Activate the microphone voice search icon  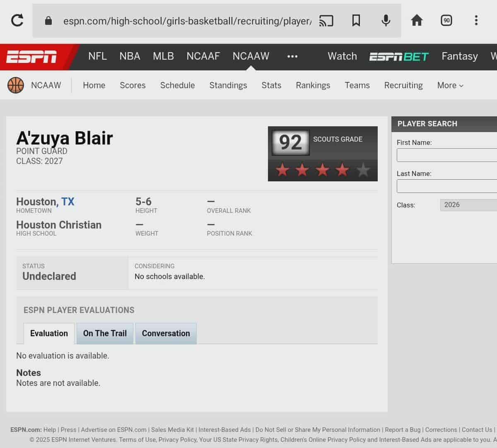(386, 20)
